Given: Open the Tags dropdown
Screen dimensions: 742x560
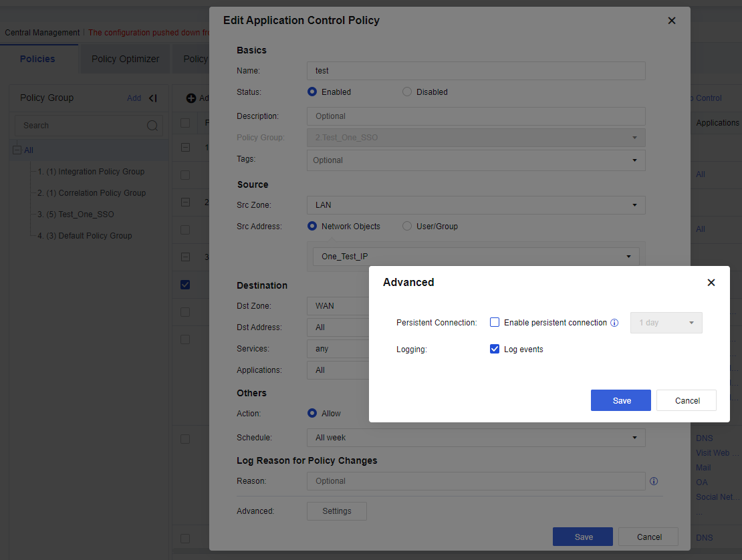Looking at the screenshot, I should 475,160.
